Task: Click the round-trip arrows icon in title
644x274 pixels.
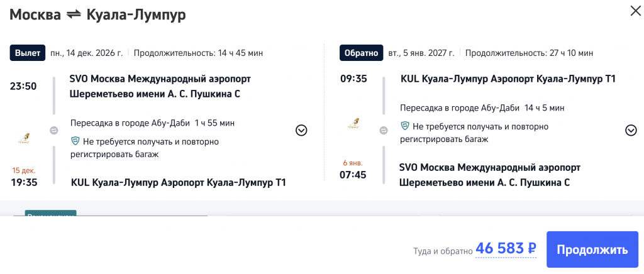Action: (x=74, y=16)
